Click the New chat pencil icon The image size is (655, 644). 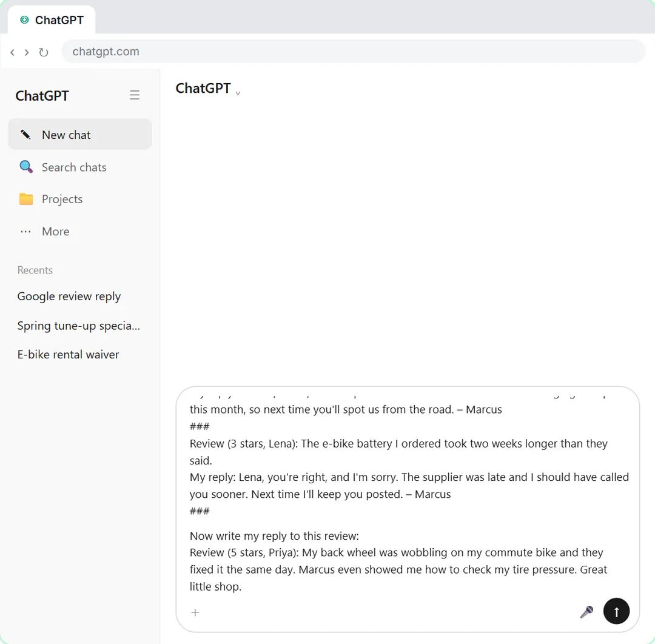tap(26, 135)
